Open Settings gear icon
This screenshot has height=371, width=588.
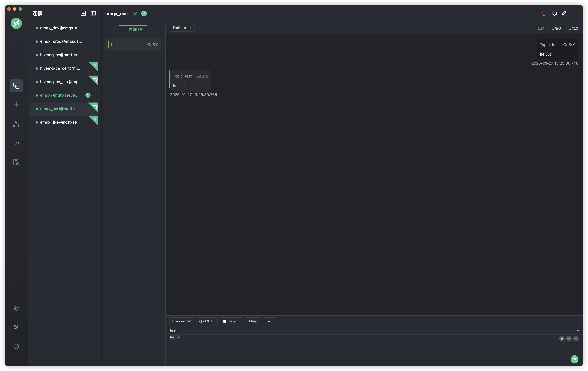click(16, 308)
